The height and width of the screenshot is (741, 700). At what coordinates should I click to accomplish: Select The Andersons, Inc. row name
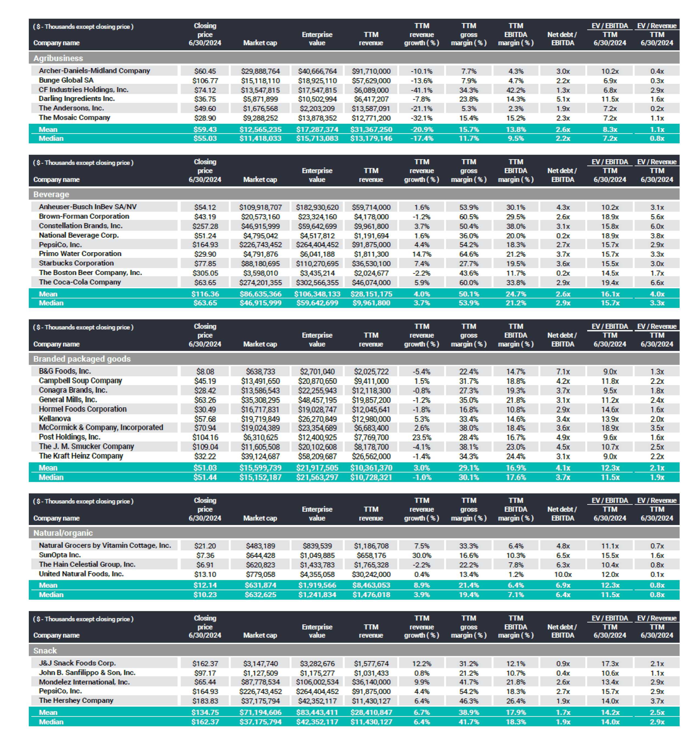click(71, 108)
